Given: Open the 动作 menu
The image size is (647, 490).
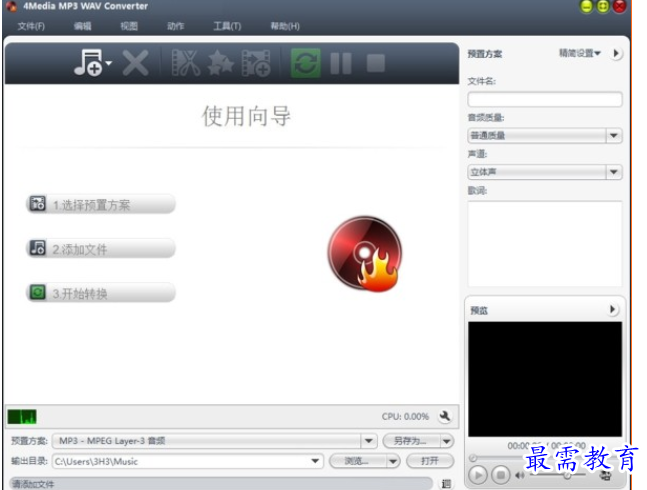Looking at the screenshot, I should [x=175, y=26].
